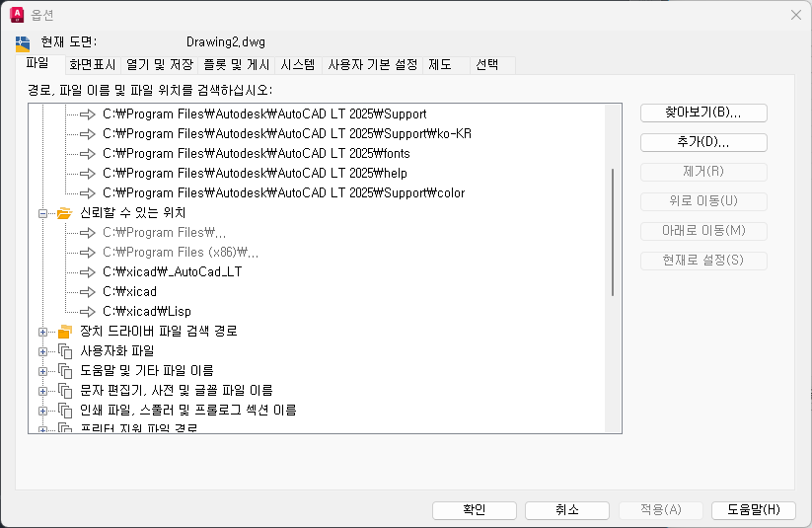Screen dimensions: 812x528
Task: Open help with 도움말(H) button
Action: 754,510
